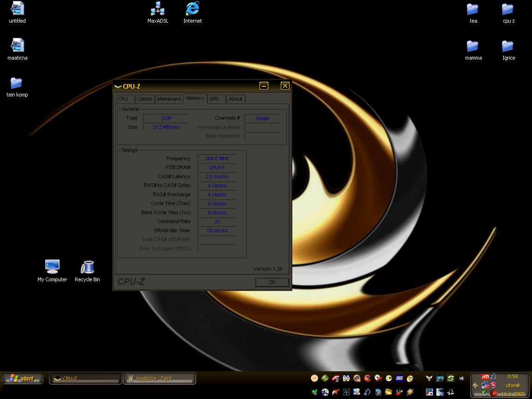Screen dimensions: 532x399
Task: Switch to the SPD tab
Action: [214, 99]
